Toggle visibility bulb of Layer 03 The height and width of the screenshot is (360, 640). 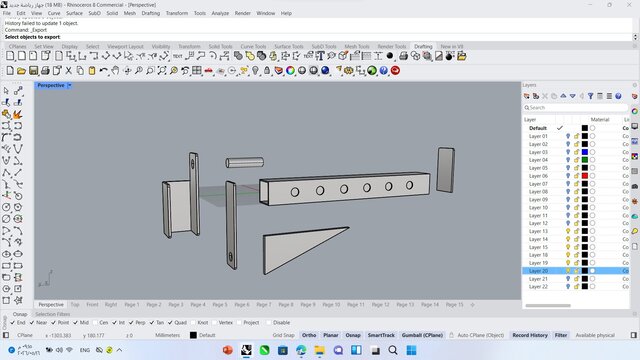point(568,152)
